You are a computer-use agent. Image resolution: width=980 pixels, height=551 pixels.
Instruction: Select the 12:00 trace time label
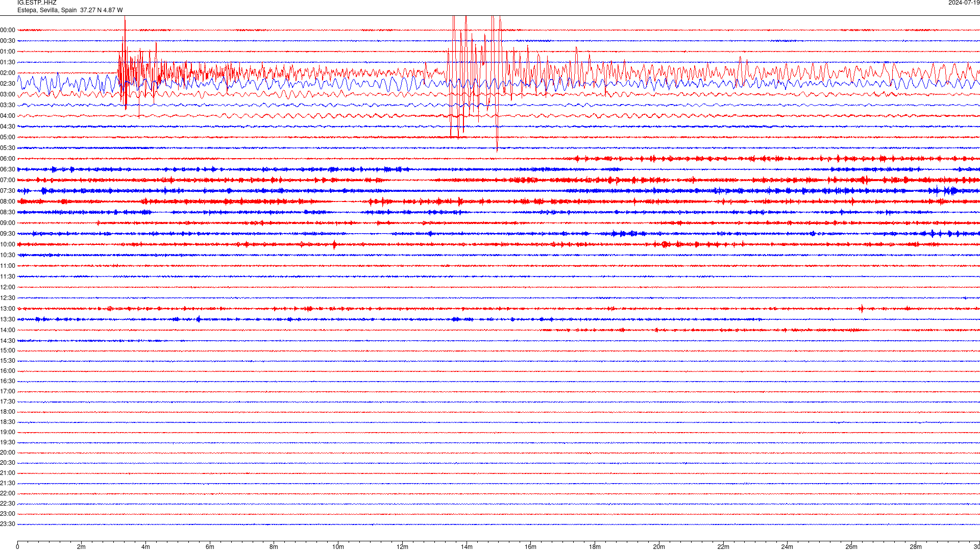point(8,287)
